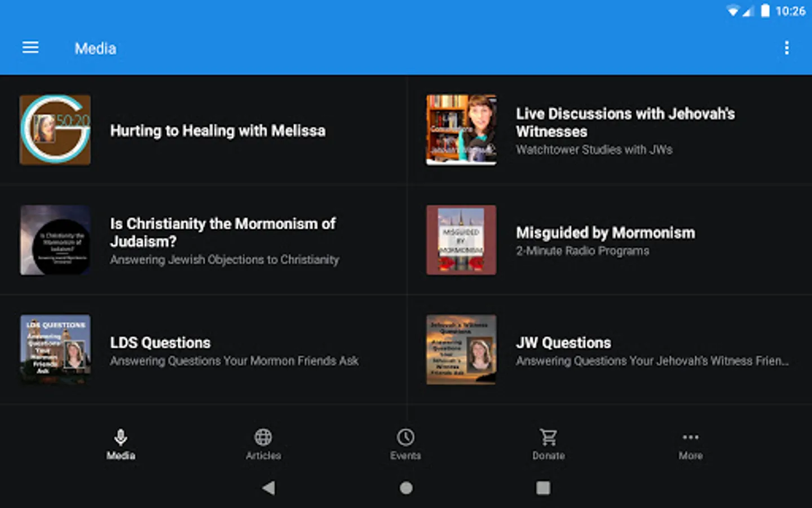
Task: Open the Christianity Mormonism of Judaism thumbnail
Action: [55, 240]
